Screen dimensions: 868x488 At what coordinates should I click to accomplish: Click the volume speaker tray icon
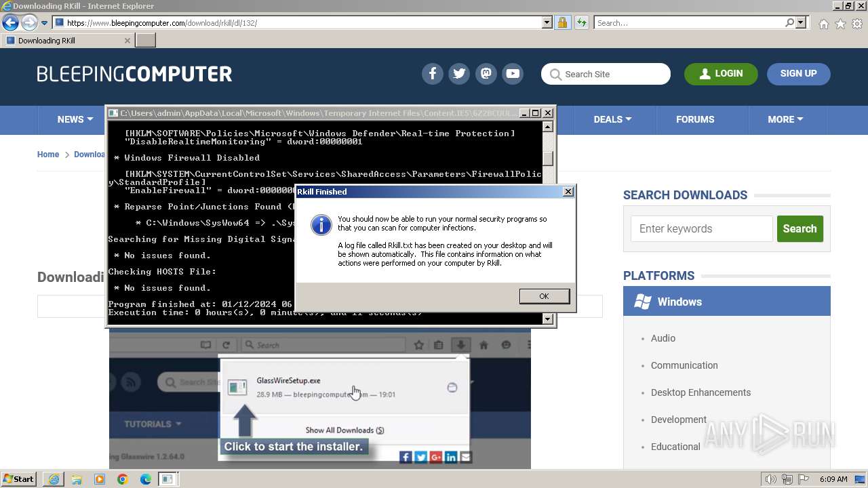click(770, 479)
